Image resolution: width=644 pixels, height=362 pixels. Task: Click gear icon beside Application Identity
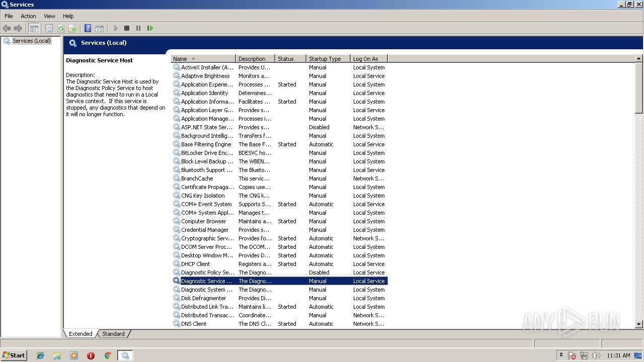[177, 93]
